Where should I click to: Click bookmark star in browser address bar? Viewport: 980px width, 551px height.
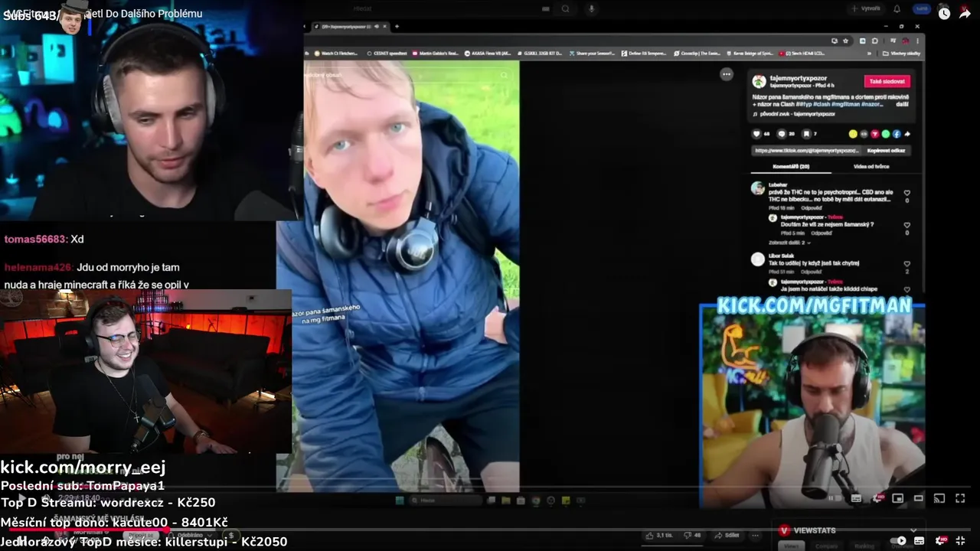click(845, 41)
